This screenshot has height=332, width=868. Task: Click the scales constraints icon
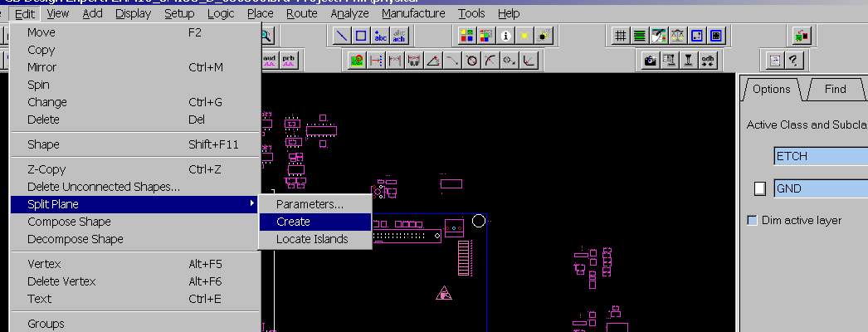[678, 36]
